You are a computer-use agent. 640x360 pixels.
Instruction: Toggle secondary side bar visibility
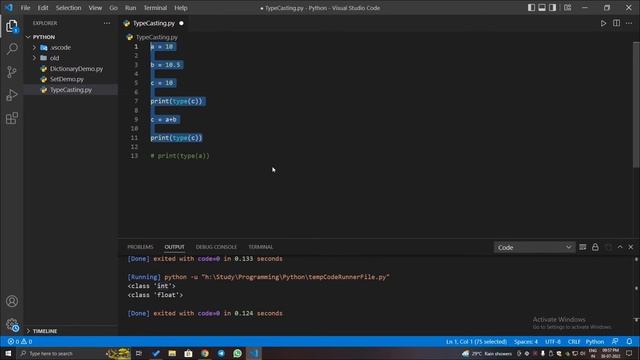coord(552,8)
